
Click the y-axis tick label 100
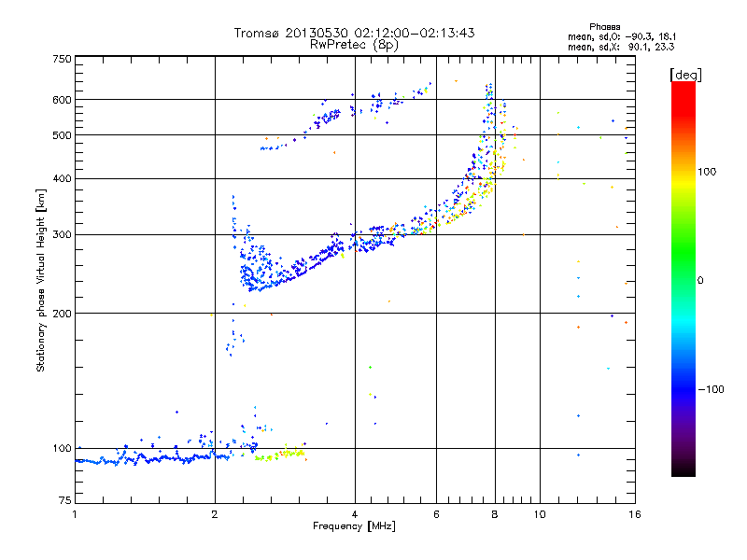(62, 448)
